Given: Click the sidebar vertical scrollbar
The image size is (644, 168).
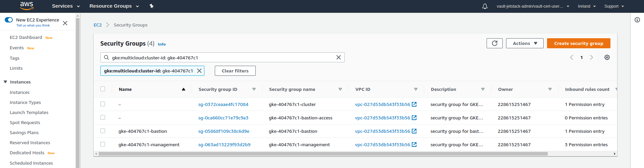Looking at the screenshot, I should (78, 92).
